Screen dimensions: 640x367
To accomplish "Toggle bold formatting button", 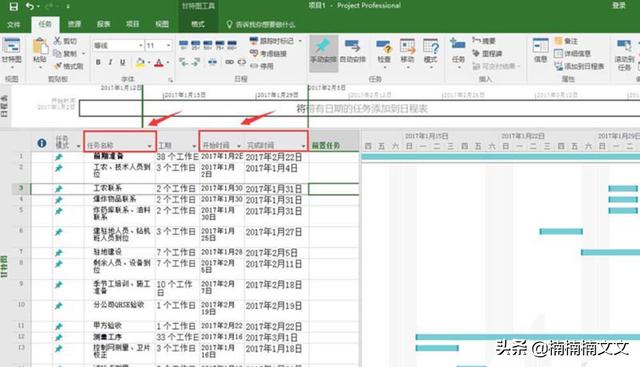I will 98,62.
